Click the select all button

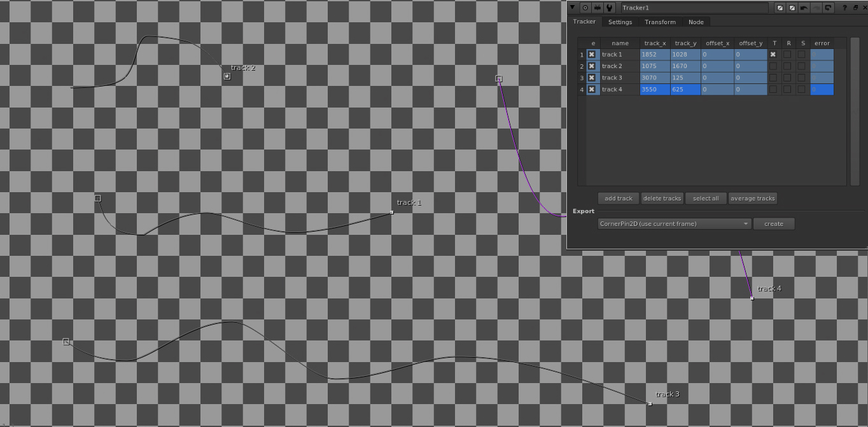[706, 199]
